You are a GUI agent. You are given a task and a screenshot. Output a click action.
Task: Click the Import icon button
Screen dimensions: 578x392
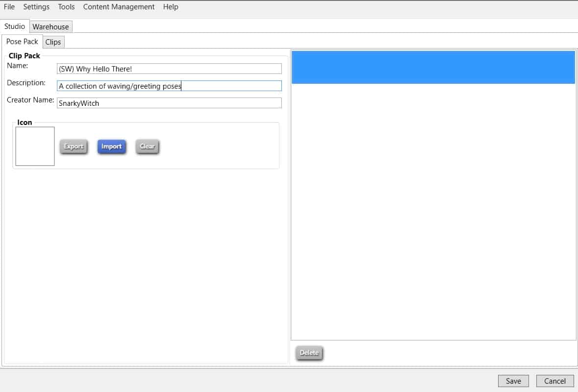pos(112,146)
